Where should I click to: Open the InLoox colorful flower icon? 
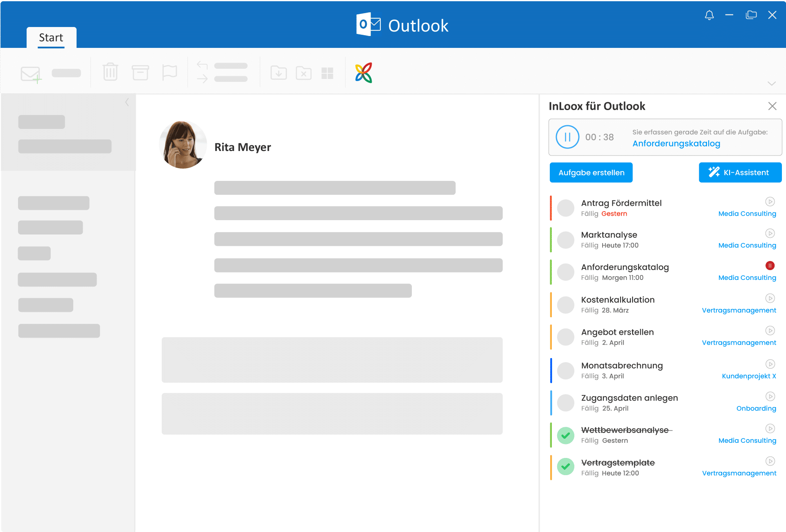click(364, 72)
